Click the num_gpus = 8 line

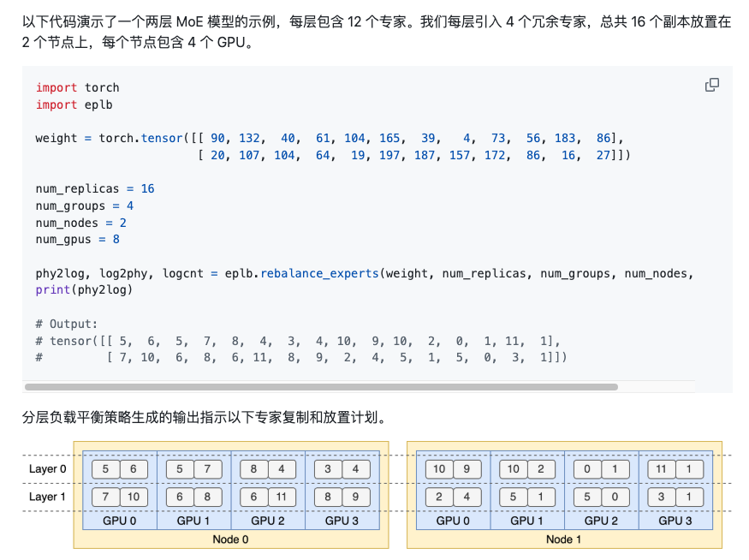pos(77,240)
